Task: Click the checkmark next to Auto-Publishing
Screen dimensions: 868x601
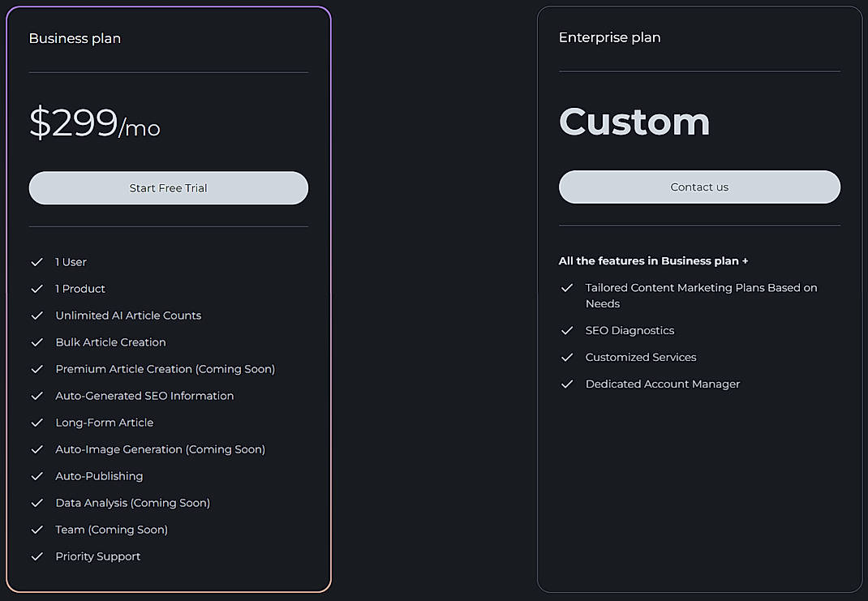Action: (37, 475)
